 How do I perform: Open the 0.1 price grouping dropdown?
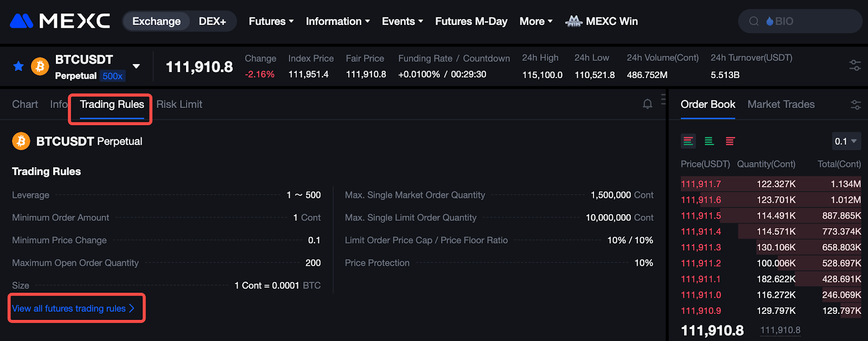(x=846, y=141)
